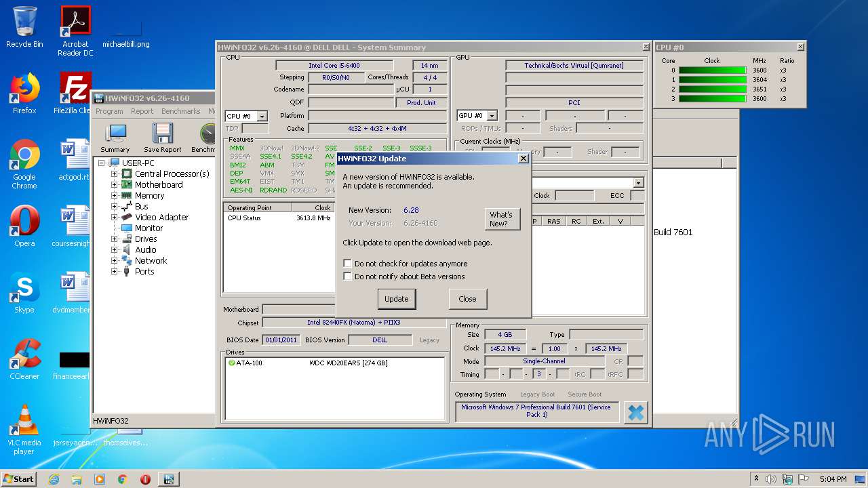Click the Save Report floppy icon
The image size is (868, 488).
pos(162,138)
